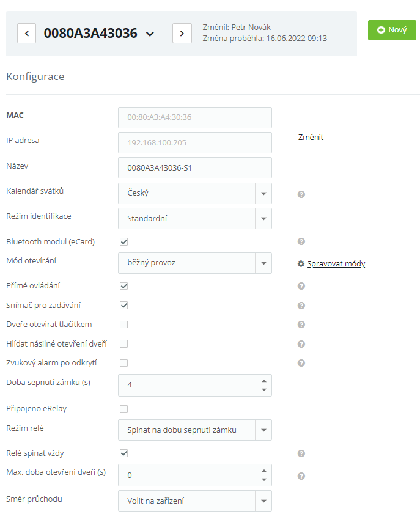Viewport: 420px width, 514px height.
Task: Click into the Název text field
Action: tap(194, 167)
